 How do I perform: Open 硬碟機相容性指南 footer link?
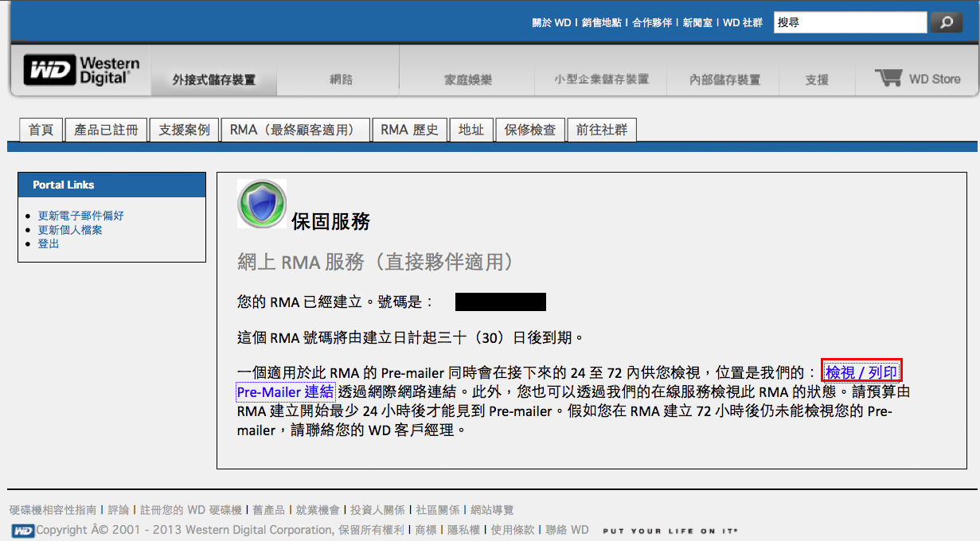pos(53,510)
